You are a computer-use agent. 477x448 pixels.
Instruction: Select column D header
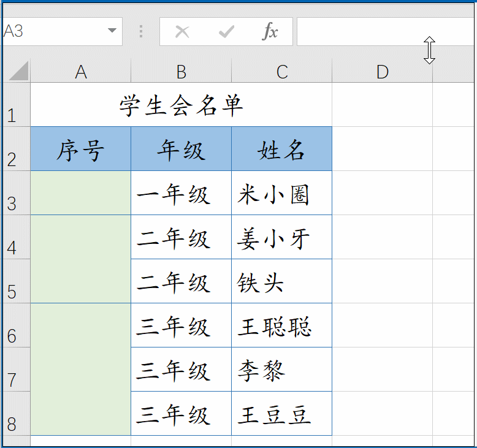coord(383,72)
